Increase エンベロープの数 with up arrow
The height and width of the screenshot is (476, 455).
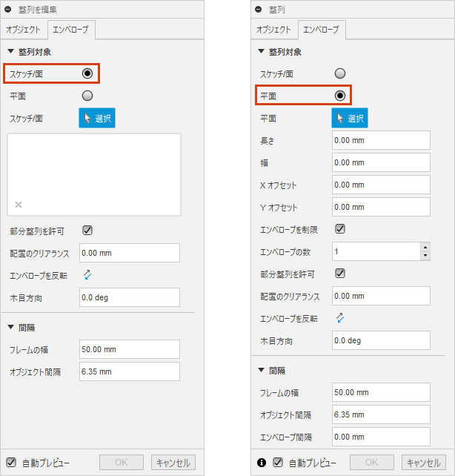(x=425, y=247)
